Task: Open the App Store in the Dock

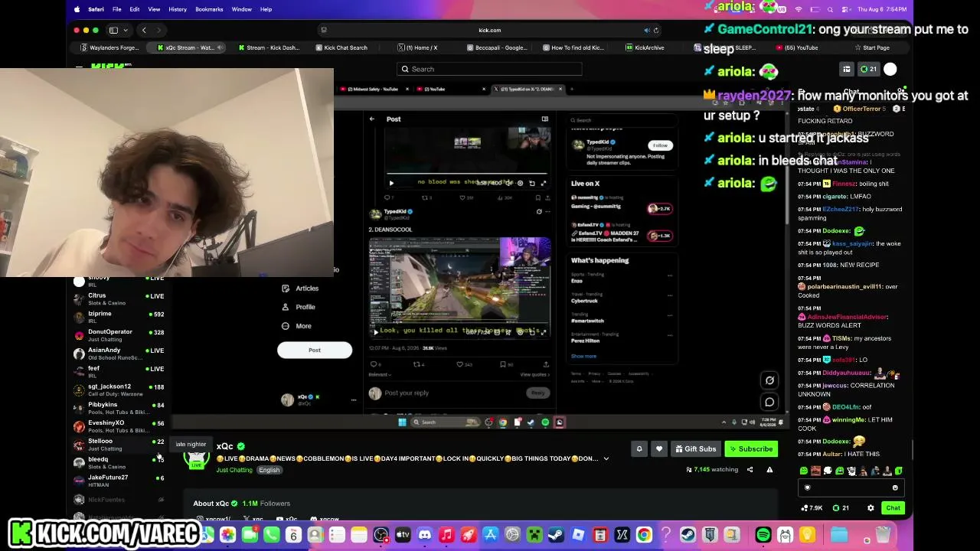Action: (491, 535)
